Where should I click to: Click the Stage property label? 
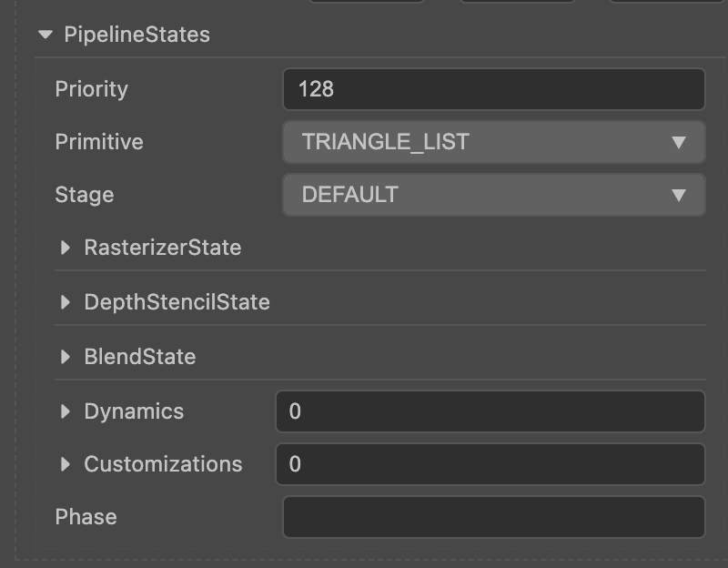[x=84, y=195]
